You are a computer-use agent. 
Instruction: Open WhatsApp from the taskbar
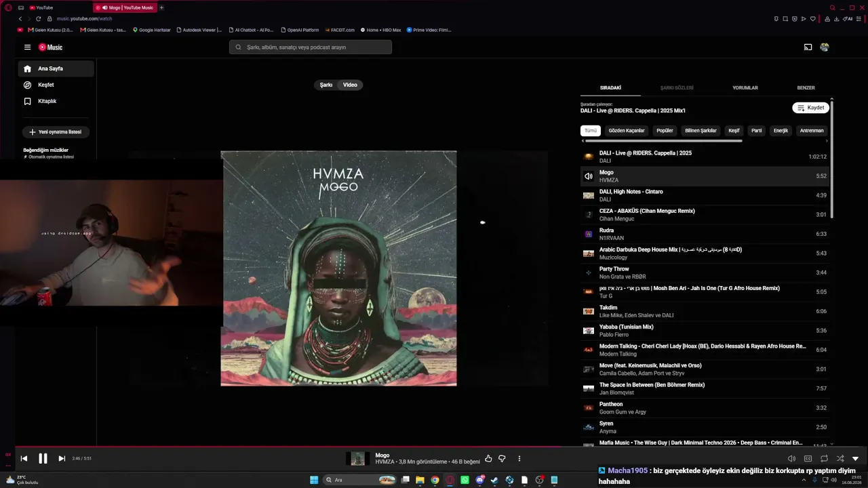click(465, 480)
